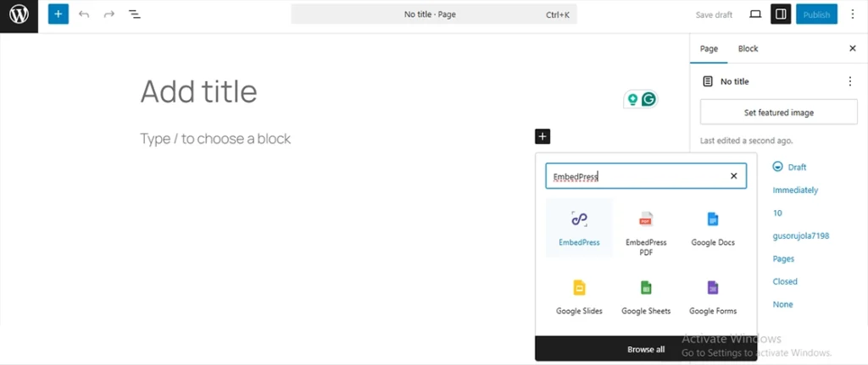
Task: Click Save draft
Action: (714, 15)
